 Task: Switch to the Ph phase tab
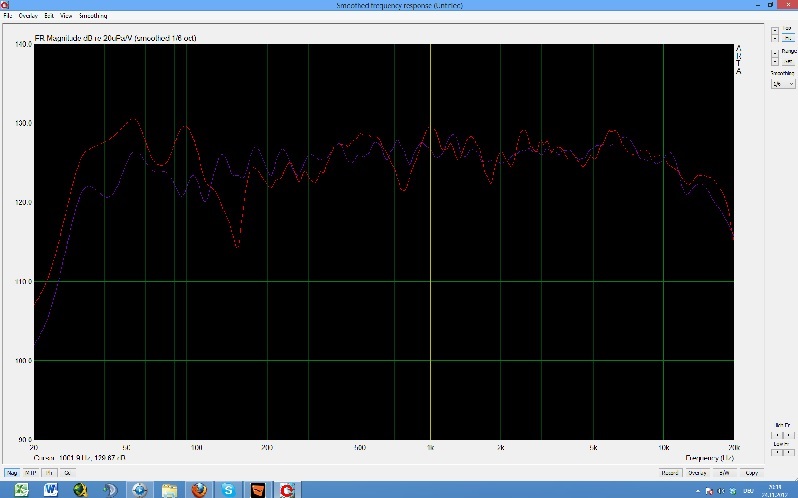pyautogui.click(x=49, y=472)
